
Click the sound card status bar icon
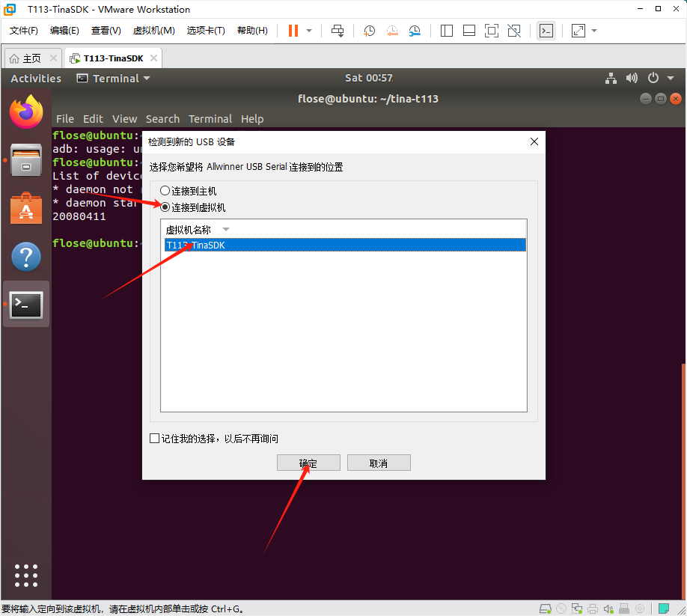coord(608,609)
